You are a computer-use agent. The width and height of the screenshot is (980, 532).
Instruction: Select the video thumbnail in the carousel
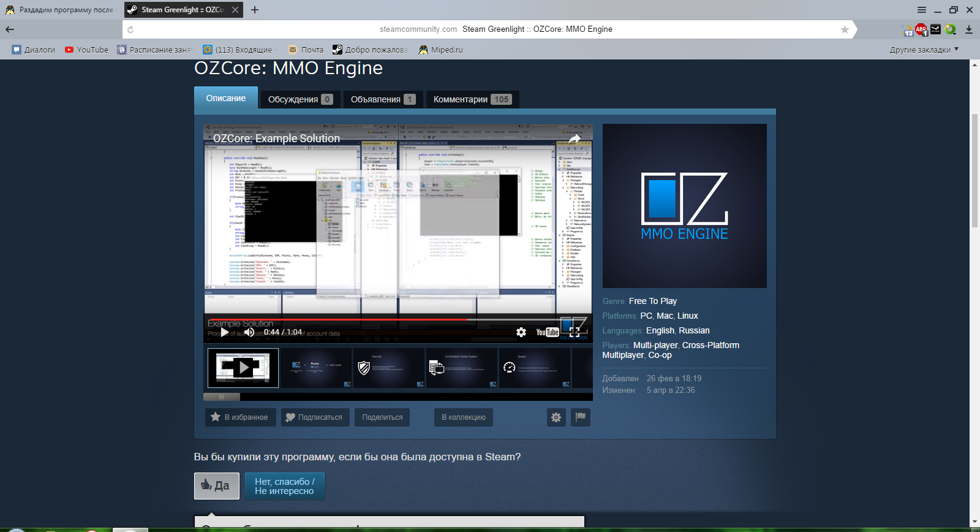pos(243,368)
